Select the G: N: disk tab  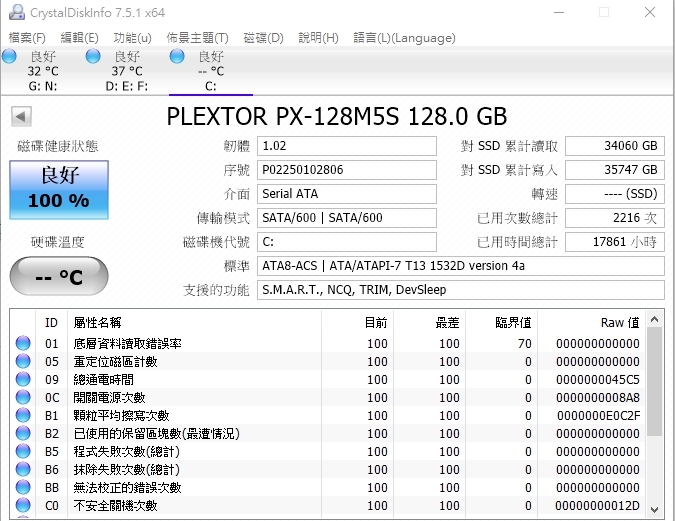(42, 71)
